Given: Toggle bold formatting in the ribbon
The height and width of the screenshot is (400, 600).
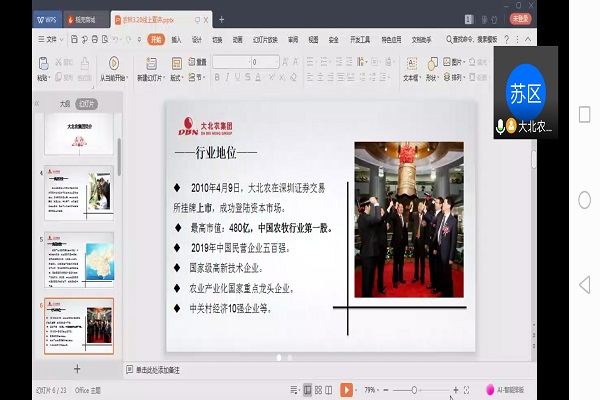Looking at the screenshot, I should (217, 77).
